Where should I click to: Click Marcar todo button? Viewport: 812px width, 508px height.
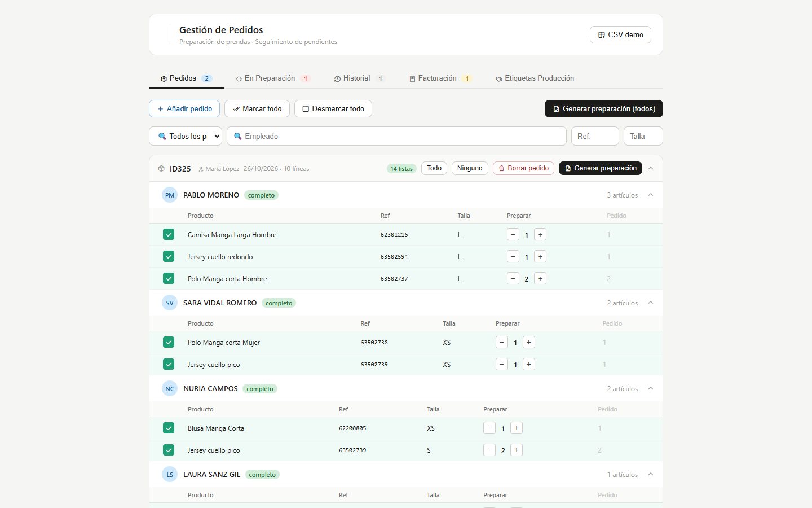pyautogui.click(x=257, y=108)
